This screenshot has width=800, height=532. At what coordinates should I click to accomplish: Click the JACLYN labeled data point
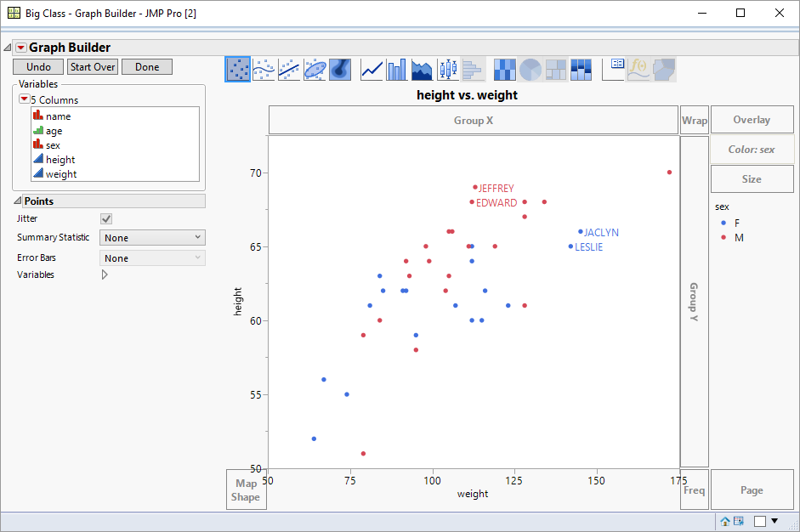pyautogui.click(x=580, y=231)
